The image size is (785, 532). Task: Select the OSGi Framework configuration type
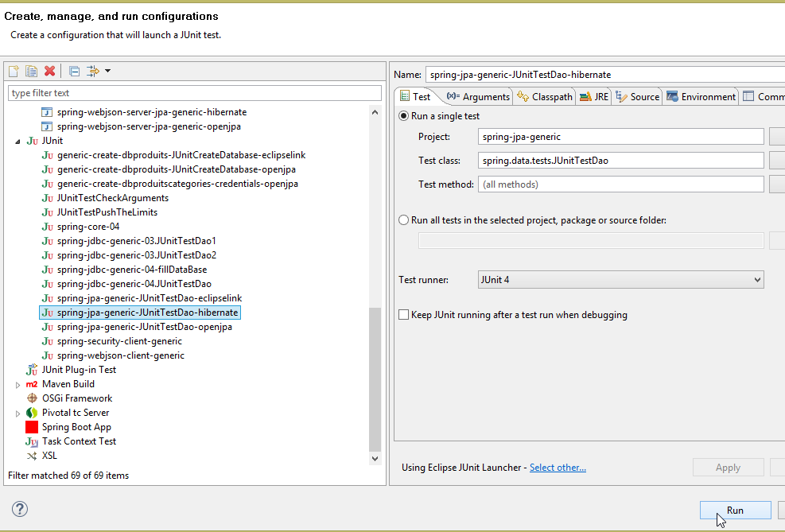76,398
